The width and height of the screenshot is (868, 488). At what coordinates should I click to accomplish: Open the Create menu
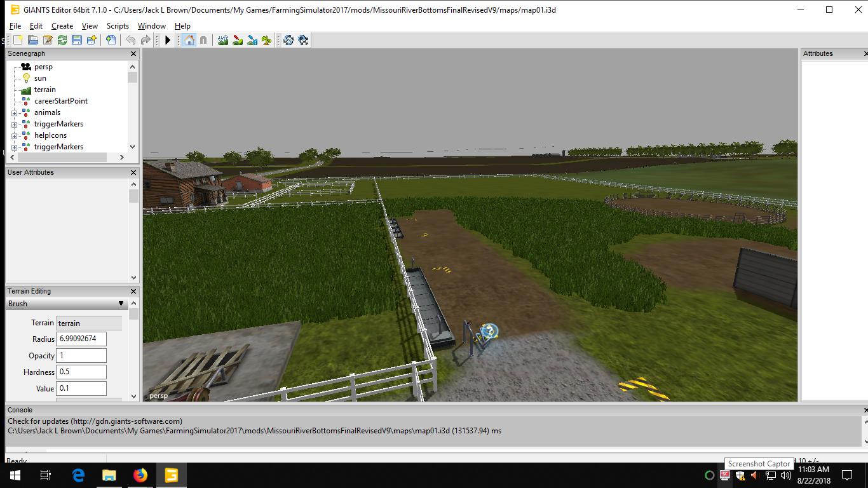click(x=62, y=26)
